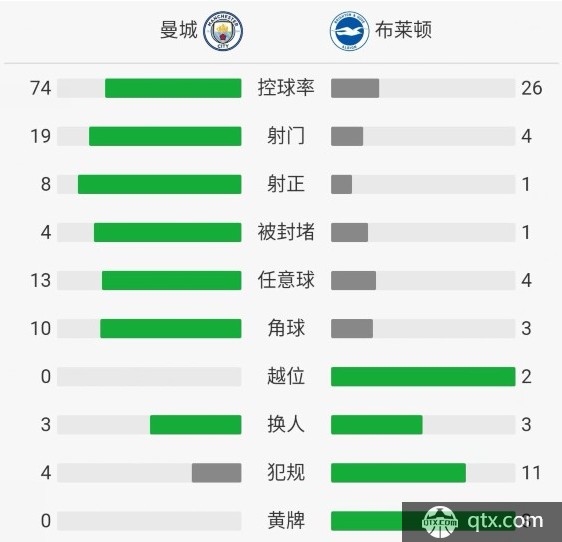
Task: Open the 布莱顿 team name
Action: click(x=403, y=30)
